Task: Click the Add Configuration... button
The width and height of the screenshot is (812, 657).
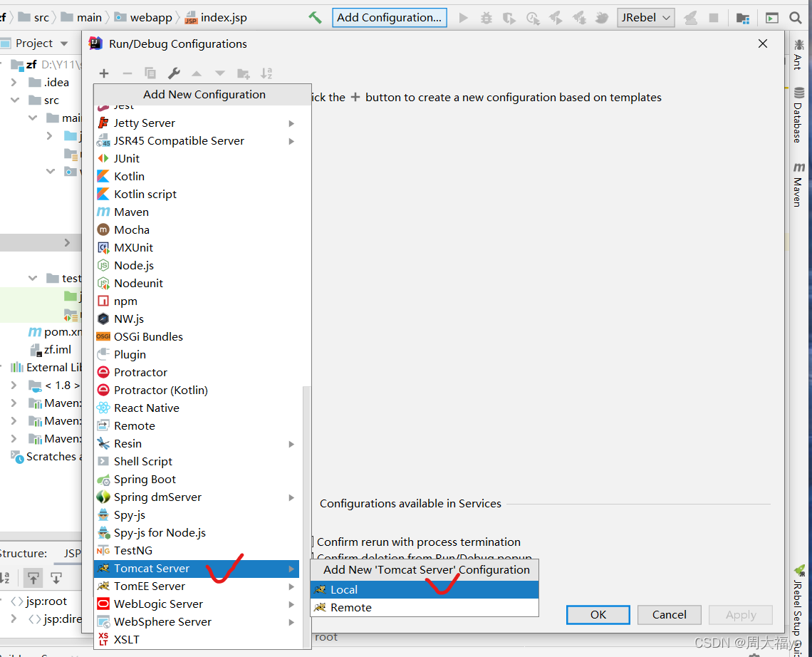Action: point(390,18)
